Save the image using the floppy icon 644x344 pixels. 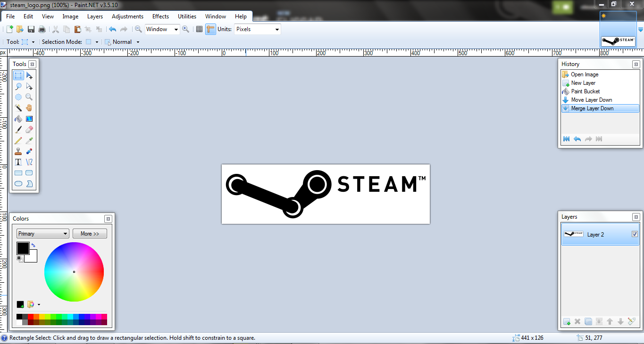tap(31, 29)
